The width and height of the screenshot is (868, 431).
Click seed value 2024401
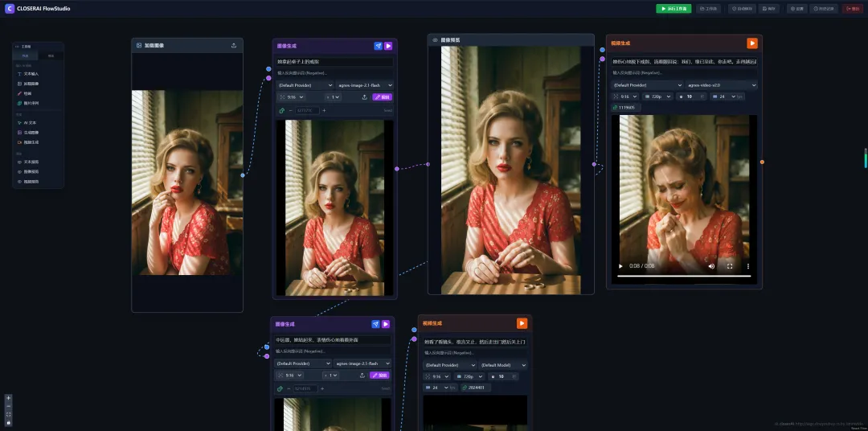click(475, 388)
